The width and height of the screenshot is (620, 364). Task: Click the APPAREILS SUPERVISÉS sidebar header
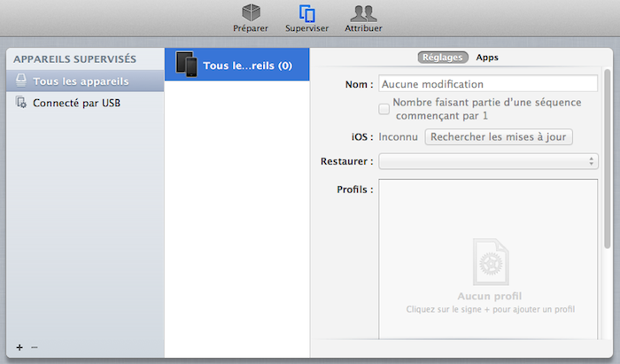(x=74, y=59)
